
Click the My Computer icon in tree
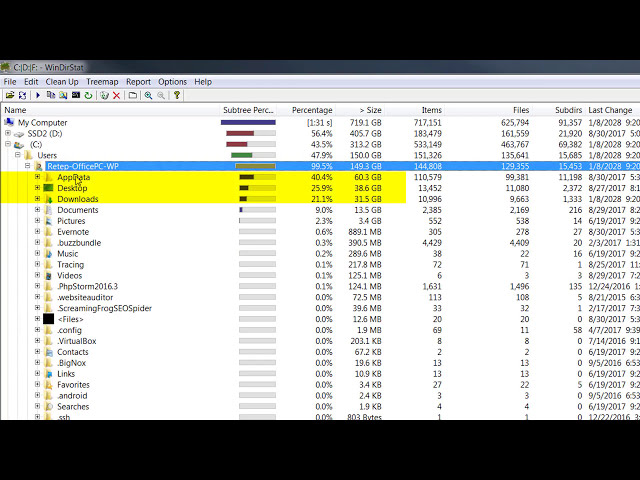coord(9,122)
